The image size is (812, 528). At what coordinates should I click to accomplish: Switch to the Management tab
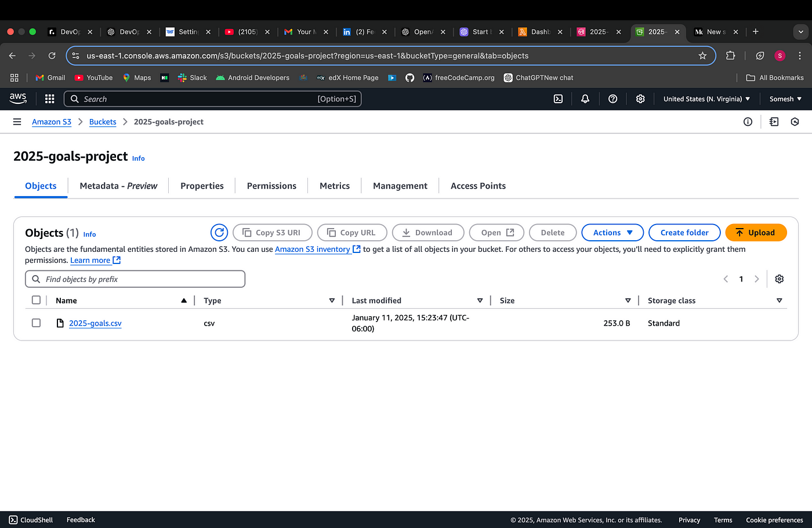click(400, 186)
